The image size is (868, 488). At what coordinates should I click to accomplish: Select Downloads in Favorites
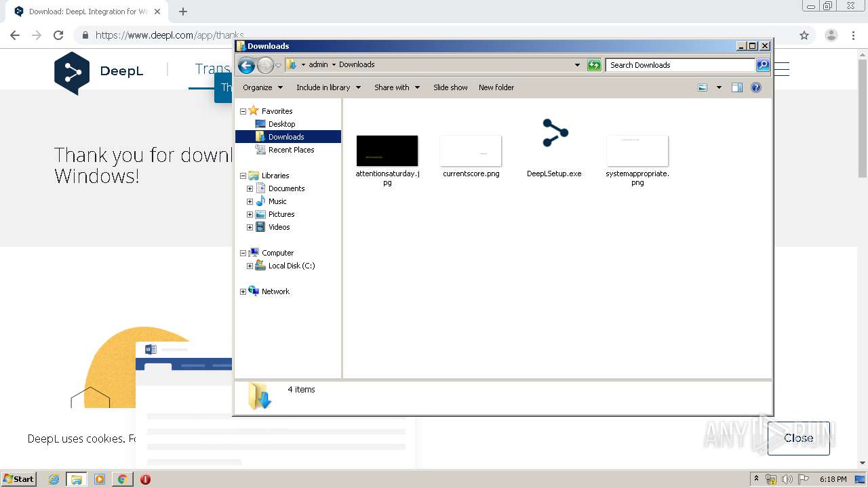(x=286, y=137)
